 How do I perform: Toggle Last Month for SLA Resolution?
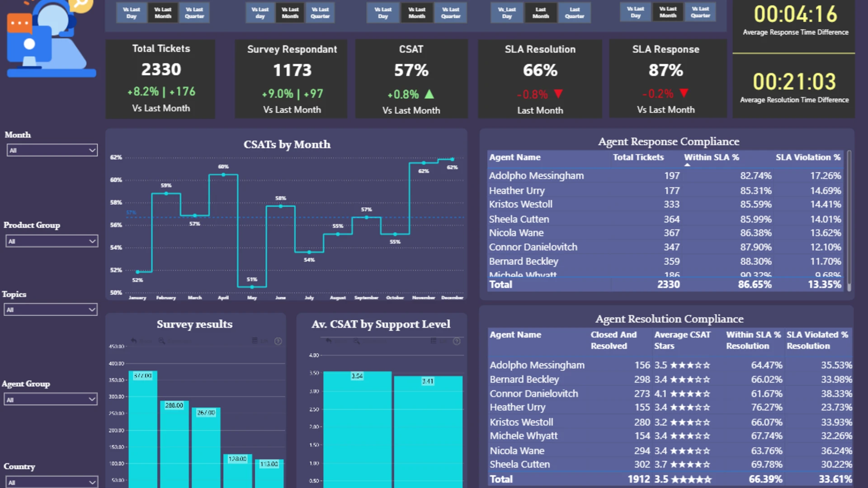point(541,13)
